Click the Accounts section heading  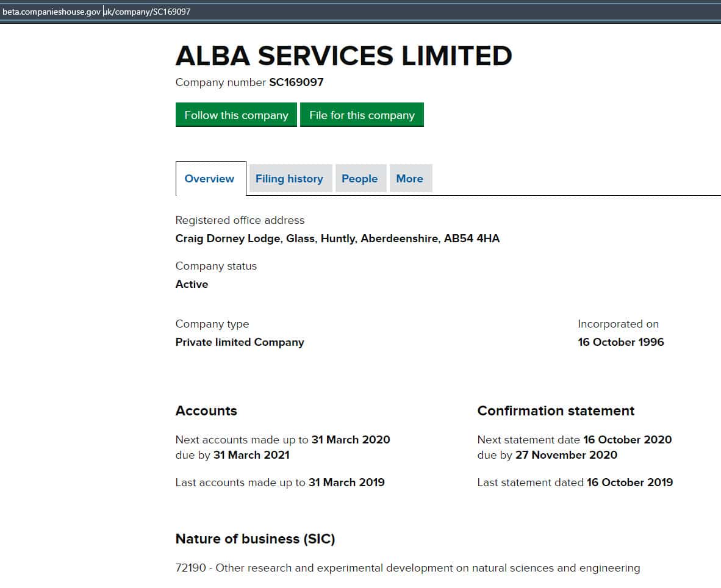point(206,411)
